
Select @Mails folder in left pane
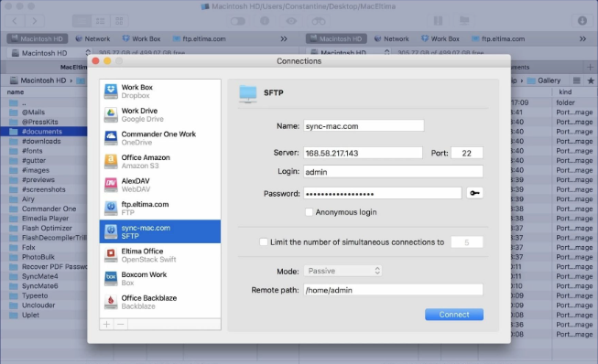coord(43,112)
